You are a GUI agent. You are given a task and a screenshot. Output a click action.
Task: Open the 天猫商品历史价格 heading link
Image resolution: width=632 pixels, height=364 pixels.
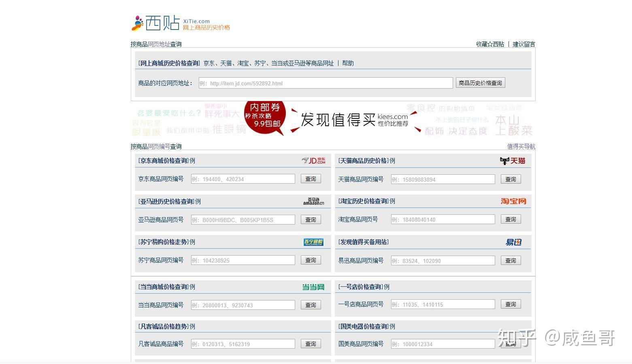click(x=364, y=161)
